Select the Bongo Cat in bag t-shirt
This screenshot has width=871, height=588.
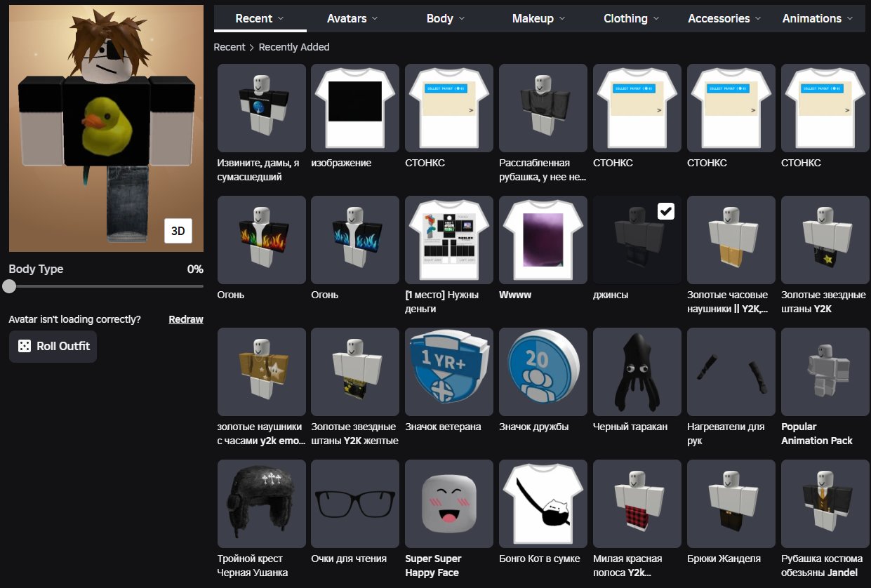pyautogui.click(x=543, y=504)
